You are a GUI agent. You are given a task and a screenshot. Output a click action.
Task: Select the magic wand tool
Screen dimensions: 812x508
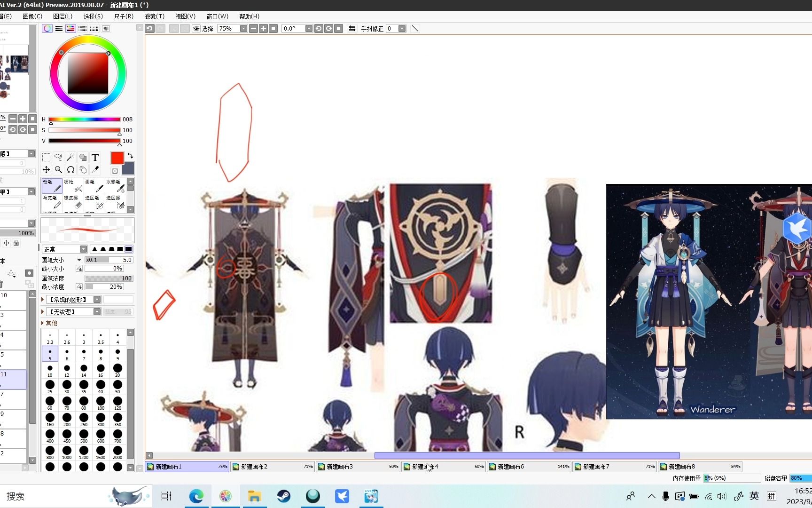pyautogui.click(x=70, y=157)
